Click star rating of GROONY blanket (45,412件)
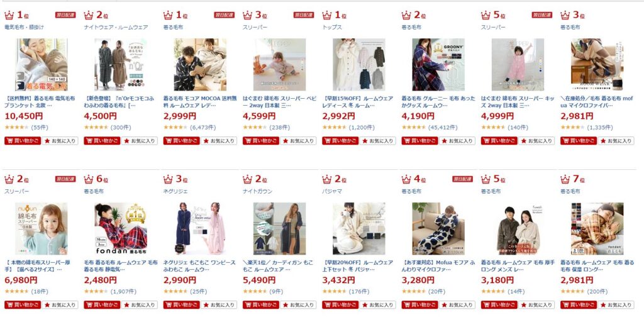644x322 pixels. point(414,128)
